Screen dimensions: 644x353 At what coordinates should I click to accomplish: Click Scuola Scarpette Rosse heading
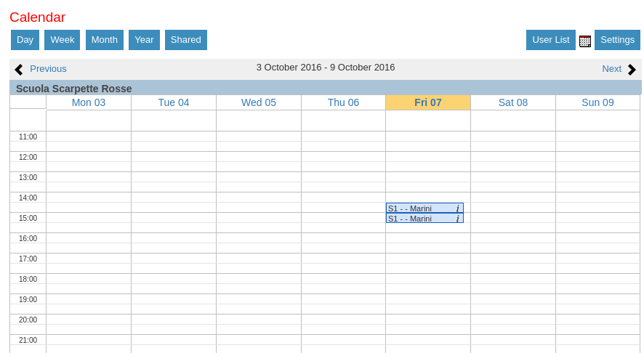point(73,89)
